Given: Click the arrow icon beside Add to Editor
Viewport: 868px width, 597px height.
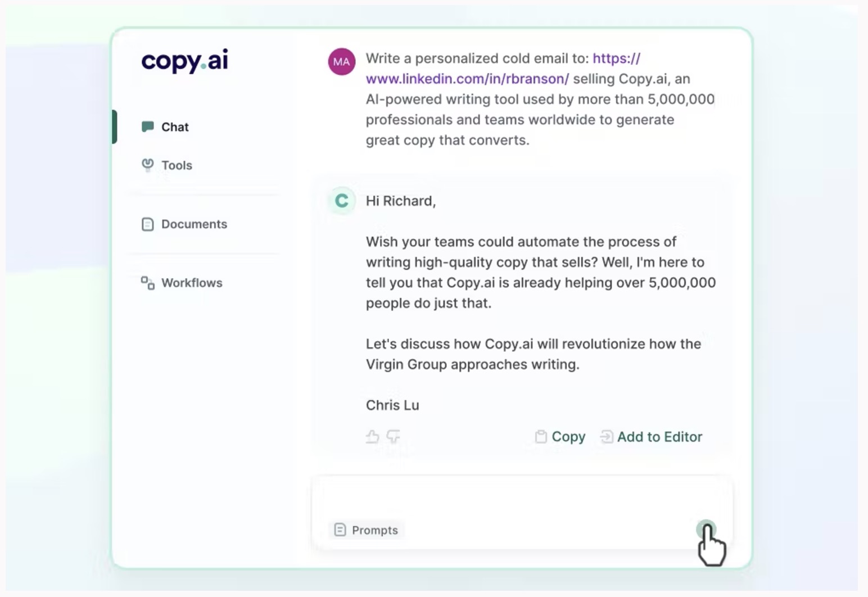Looking at the screenshot, I should [607, 437].
